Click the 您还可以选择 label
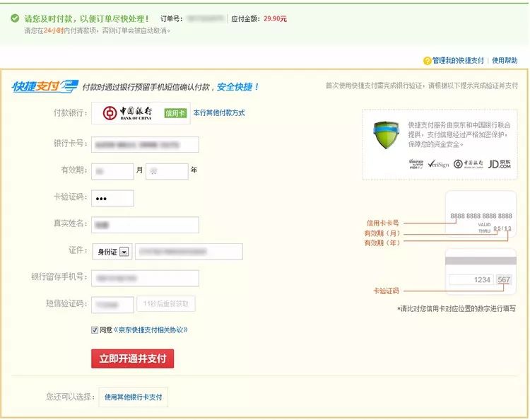530x420 pixels. tap(70, 397)
